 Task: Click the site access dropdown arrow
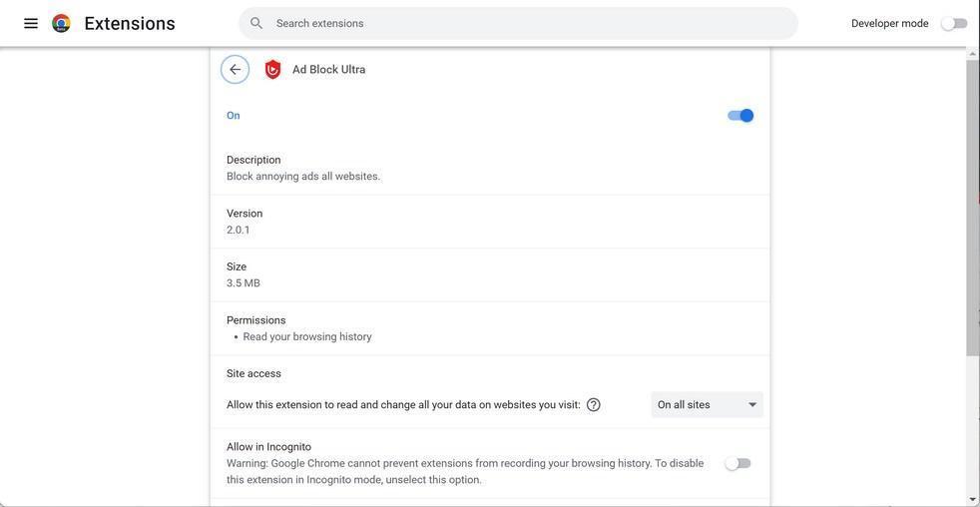tap(752, 405)
